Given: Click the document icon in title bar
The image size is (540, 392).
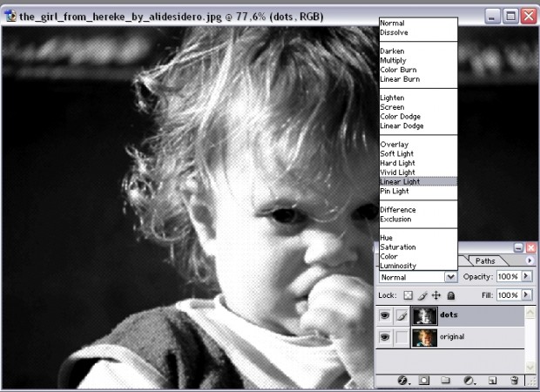Looking at the screenshot, I should click(x=10, y=16).
